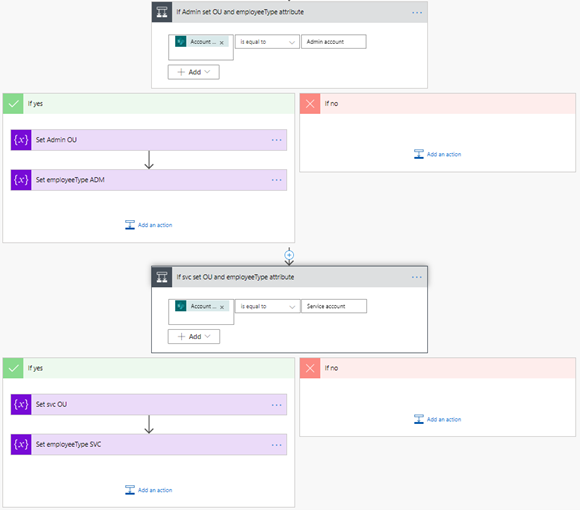
Task: Open ellipsis menu for Set employeeType ADM
Action: point(276,180)
